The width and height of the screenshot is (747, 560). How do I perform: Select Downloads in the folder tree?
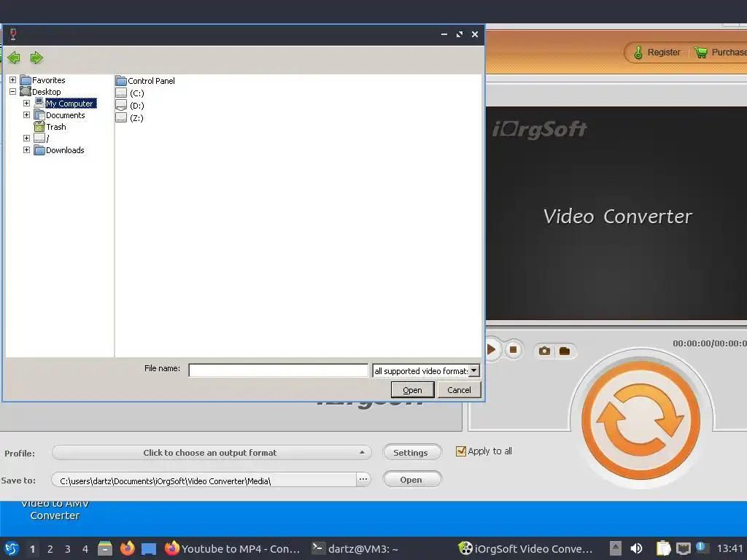[x=65, y=150]
